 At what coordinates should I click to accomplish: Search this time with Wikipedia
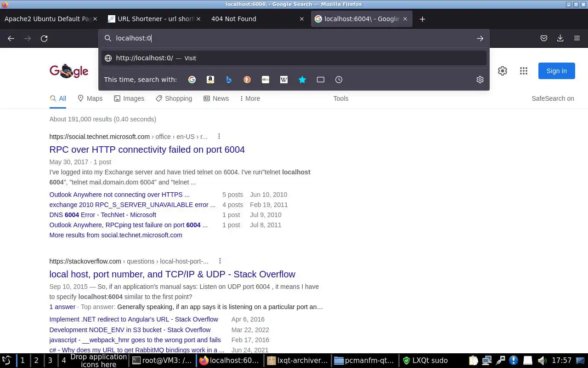click(284, 80)
